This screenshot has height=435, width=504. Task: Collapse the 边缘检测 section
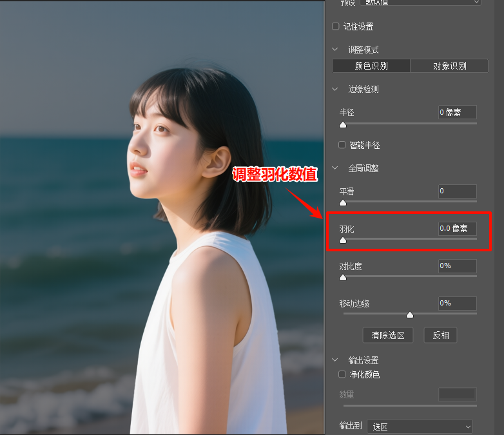point(335,89)
